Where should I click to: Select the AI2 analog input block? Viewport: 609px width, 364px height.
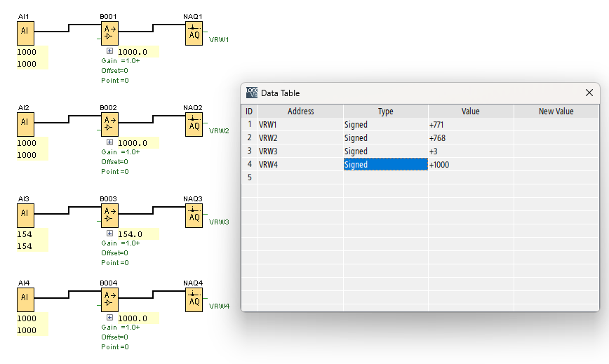click(25, 123)
